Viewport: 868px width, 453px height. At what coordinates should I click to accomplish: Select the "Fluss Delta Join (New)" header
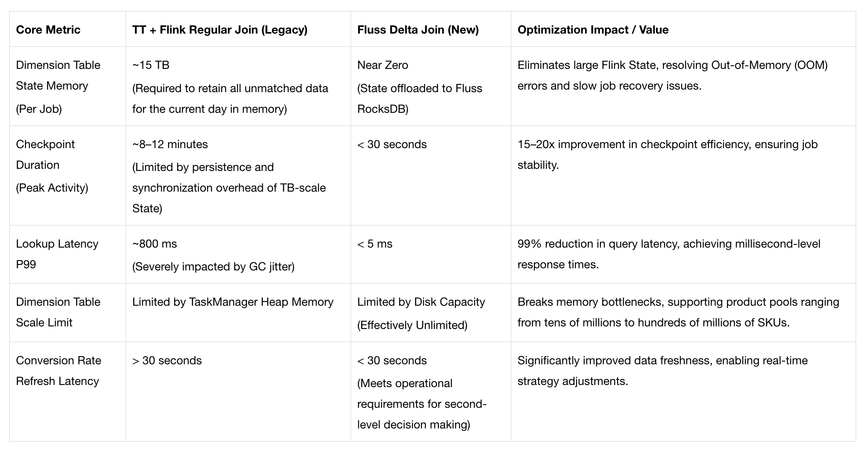(418, 30)
